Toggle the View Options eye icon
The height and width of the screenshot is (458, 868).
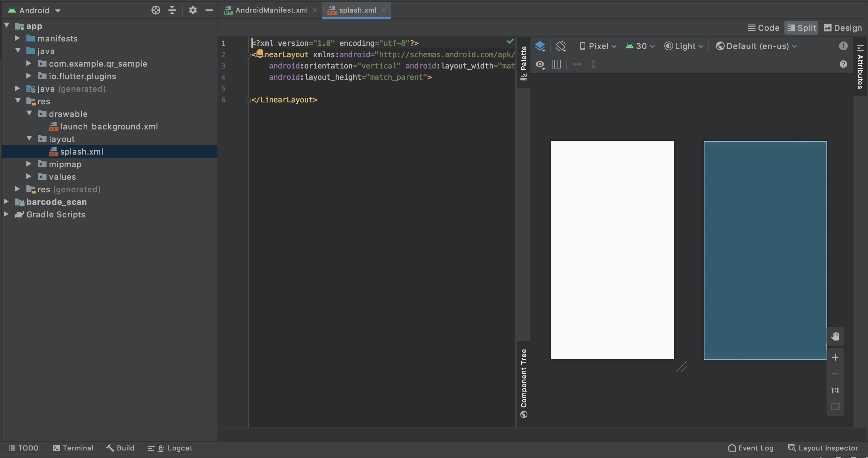(x=540, y=64)
